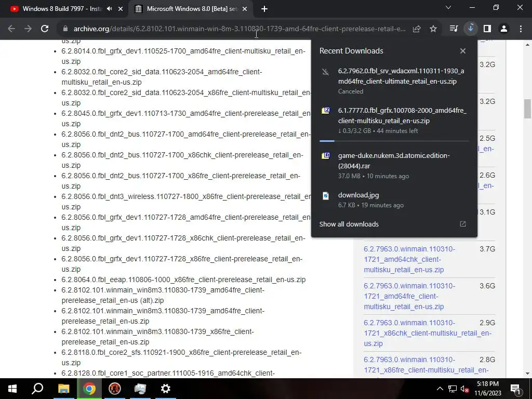Screen dimensions: 532x399
Task: Click the muted volume tray icon
Action: click(x=464, y=389)
